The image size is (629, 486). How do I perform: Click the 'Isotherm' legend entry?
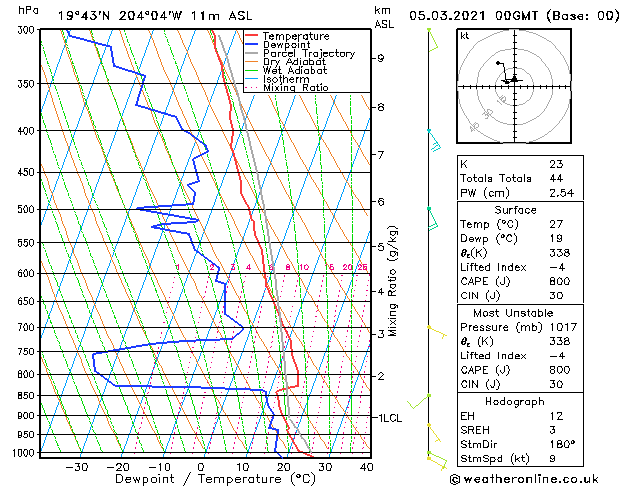pos(286,79)
